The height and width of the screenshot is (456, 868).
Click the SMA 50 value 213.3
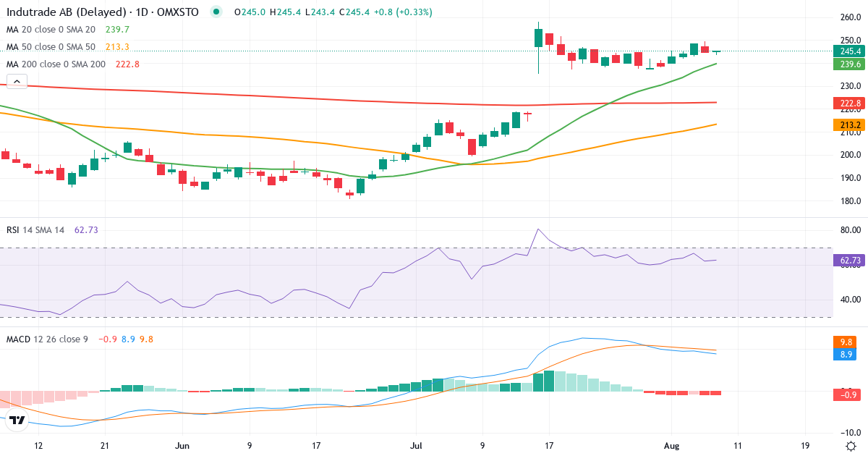pyautogui.click(x=117, y=46)
